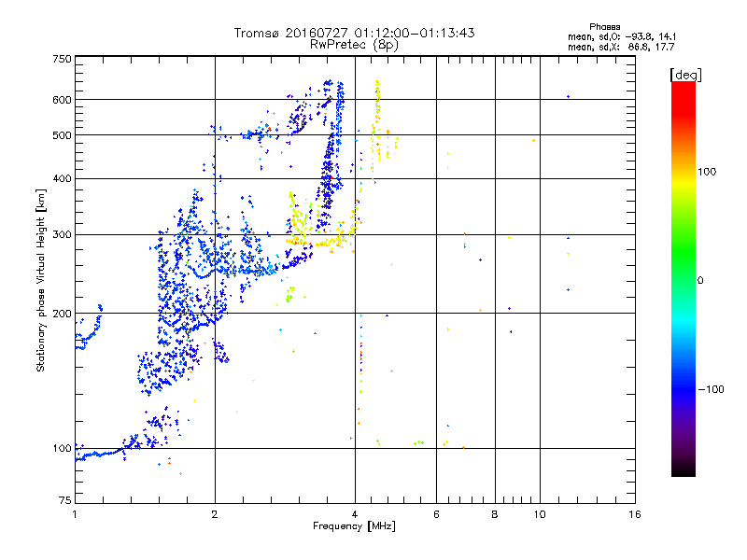Pick the black bottom of the phase colorbar
This screenshot has width=747, height=560.
pos(684,471)
